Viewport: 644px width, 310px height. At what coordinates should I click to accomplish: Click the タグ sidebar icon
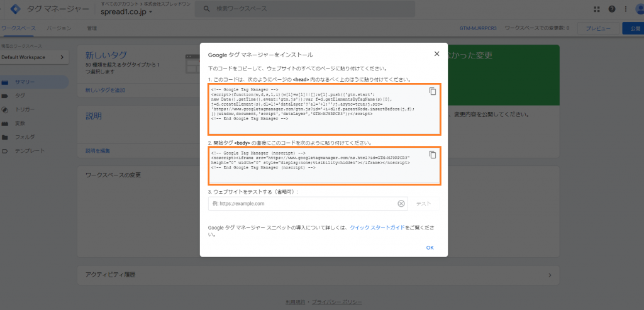point(5,96)
